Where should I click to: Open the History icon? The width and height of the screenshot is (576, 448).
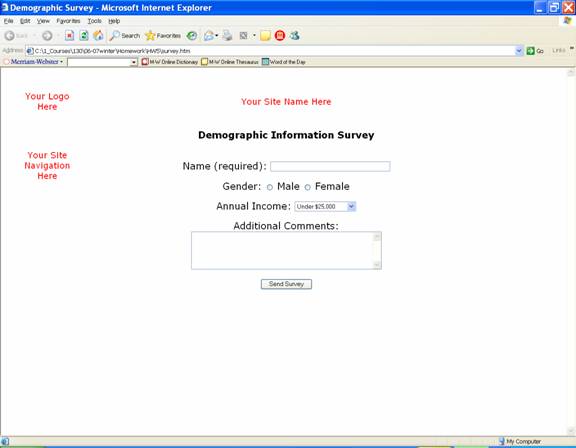pyautogui.click(x=192, y=36)
